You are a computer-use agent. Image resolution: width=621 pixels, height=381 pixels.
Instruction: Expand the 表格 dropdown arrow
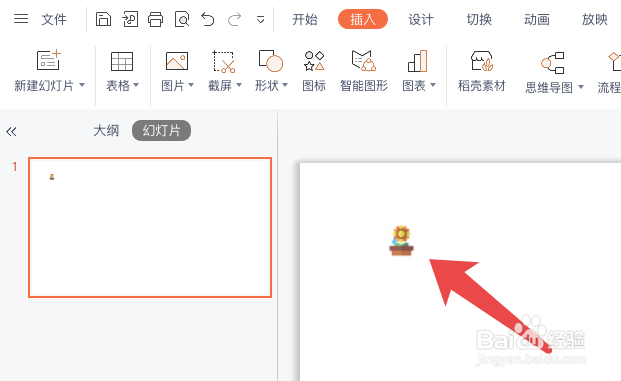coord(136,85)
